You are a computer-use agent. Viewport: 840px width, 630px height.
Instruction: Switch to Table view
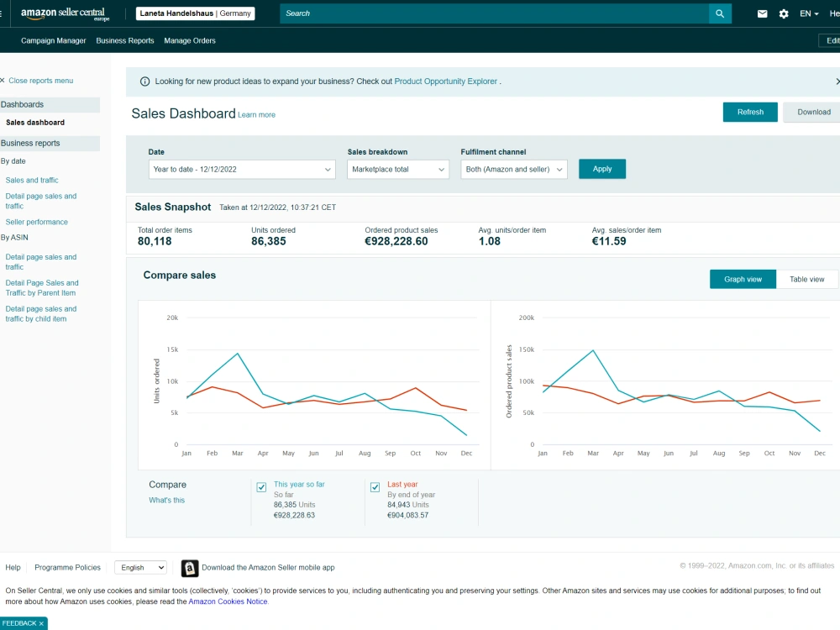coord(806,279)
